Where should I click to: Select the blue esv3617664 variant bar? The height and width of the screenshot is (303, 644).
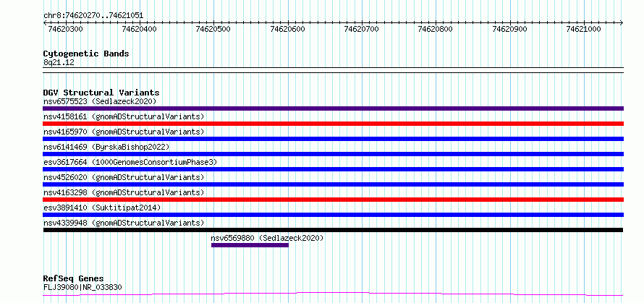point(333,169)
